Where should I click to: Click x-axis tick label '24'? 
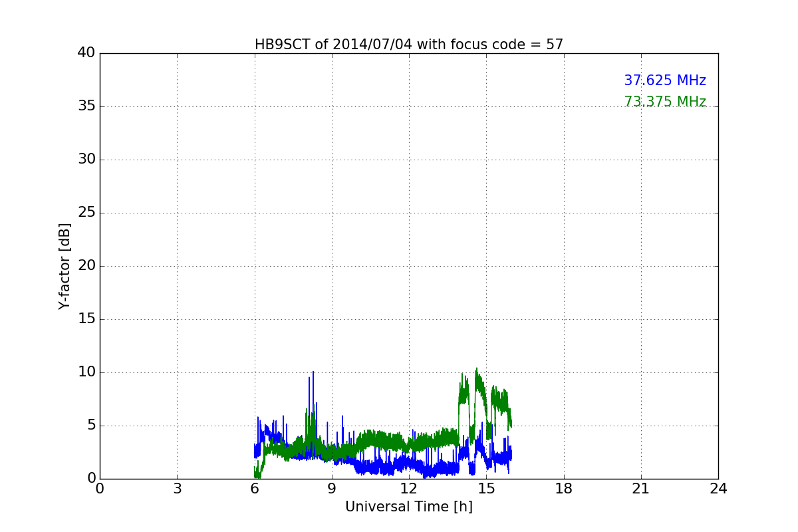718,489
